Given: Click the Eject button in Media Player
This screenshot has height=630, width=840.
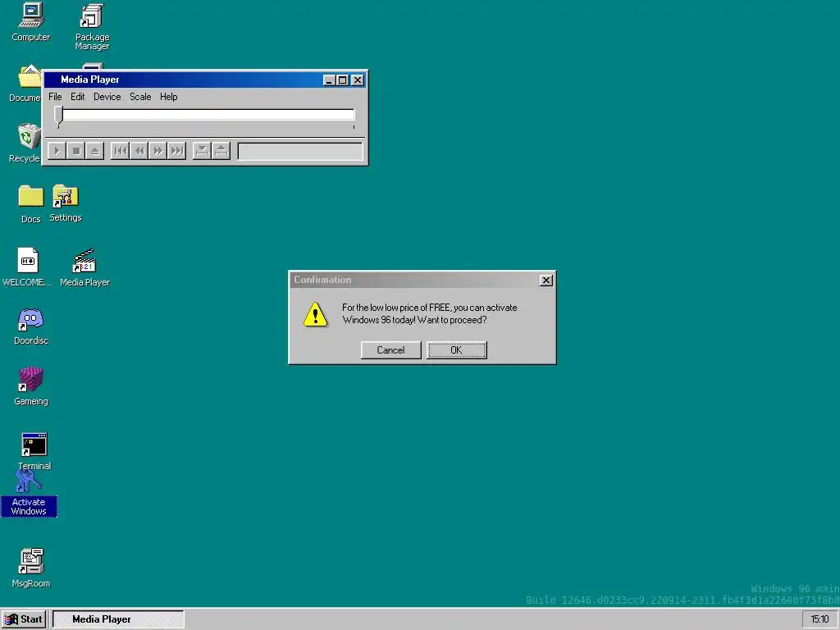Looking at the screenshot, I should 95,151.
